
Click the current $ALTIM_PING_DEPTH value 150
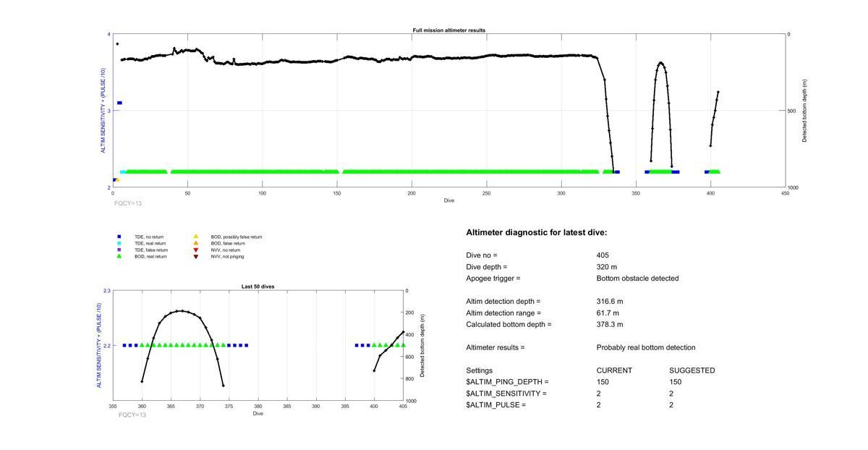tap(603, 382)
